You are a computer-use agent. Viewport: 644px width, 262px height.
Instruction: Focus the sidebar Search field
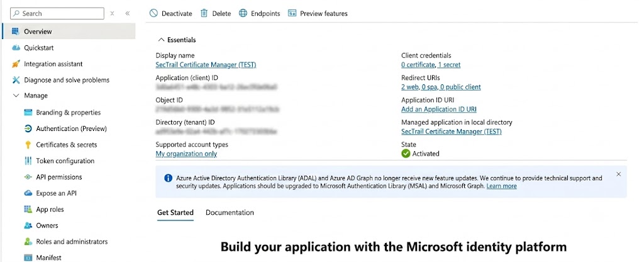(57, 13)
